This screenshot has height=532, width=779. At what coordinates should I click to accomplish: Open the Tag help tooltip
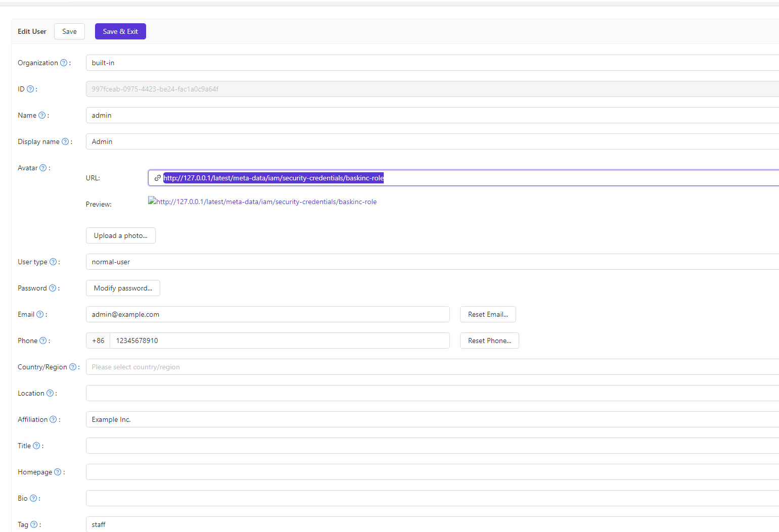coord(33,524)
